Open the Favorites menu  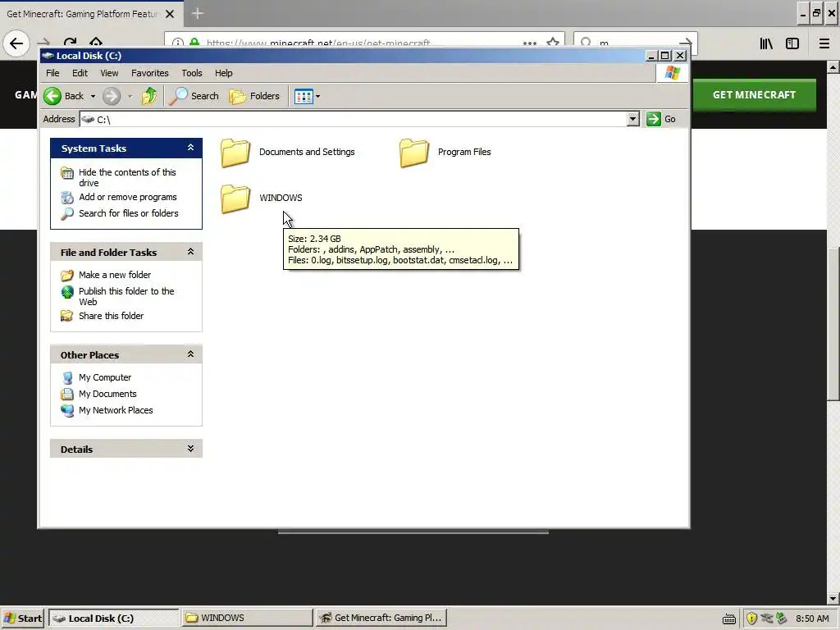[x=150, y=73]
